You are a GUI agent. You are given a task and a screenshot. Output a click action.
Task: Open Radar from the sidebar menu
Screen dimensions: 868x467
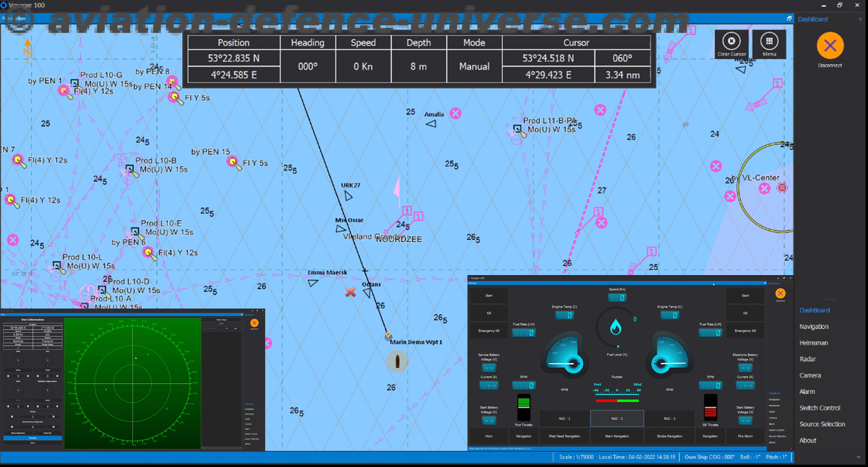(x=808, y=359)
